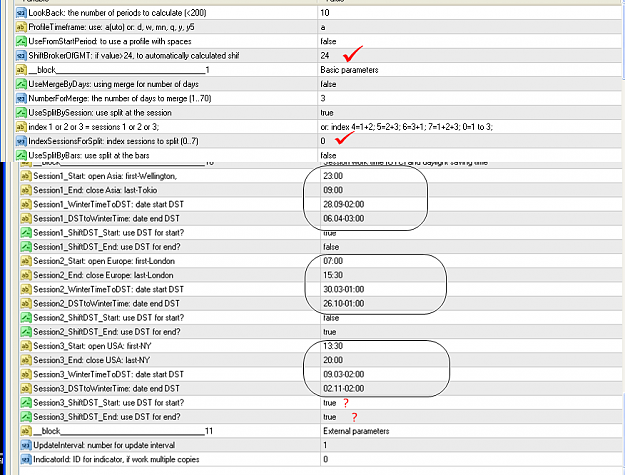625x475 pixels.
Task: Toggle Session3_ShiftDST_End value true
Action: tap(330, 417)
